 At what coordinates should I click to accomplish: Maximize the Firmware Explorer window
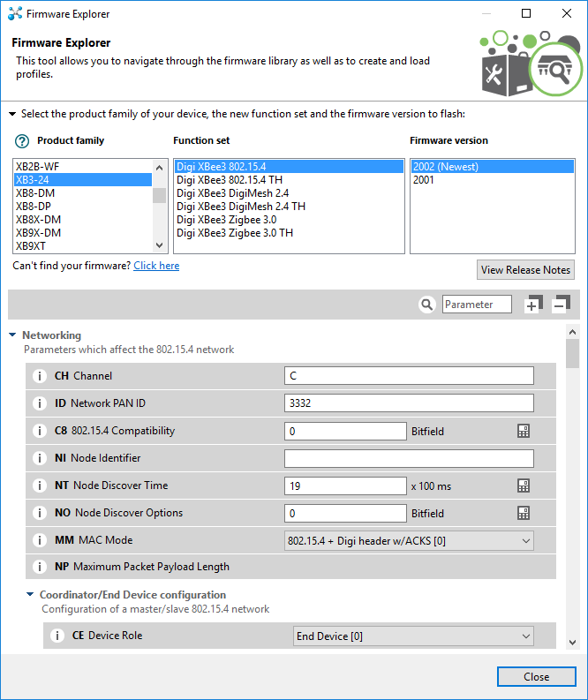click(x=526, y=13)
